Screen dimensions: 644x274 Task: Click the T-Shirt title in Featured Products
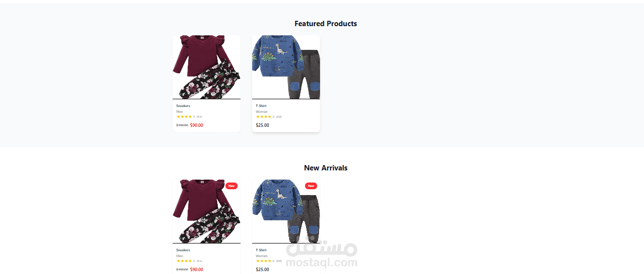261,106
